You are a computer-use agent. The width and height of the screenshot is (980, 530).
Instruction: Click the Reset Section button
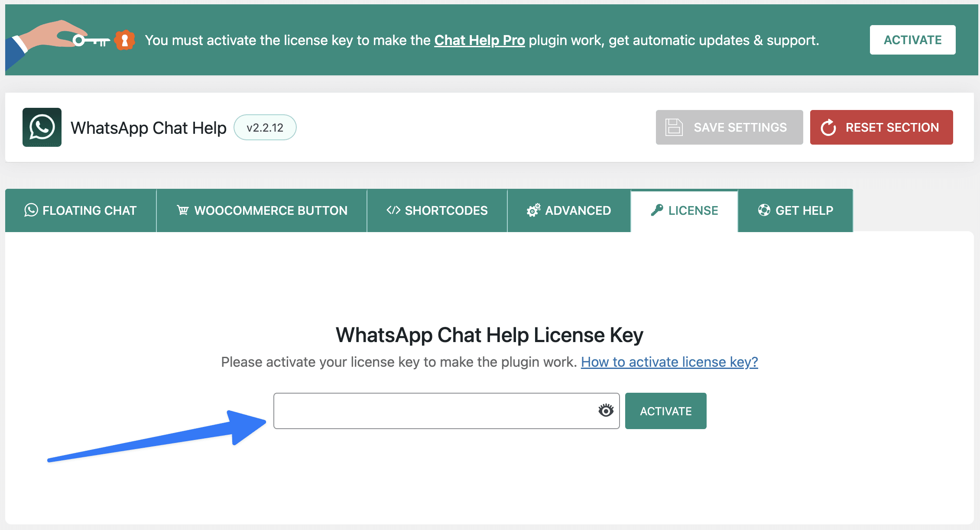[882, 127]
